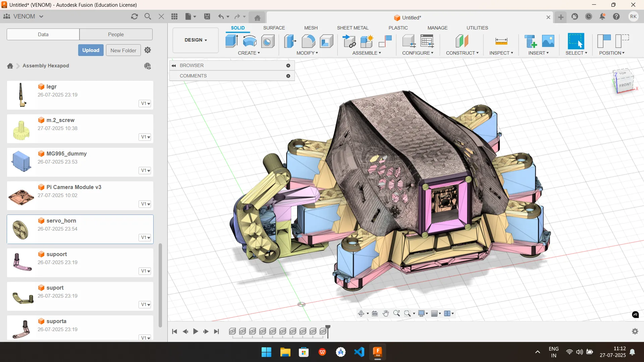Click the New Folder button
Viewport: 644px width, 362px height.
(123, 50)
